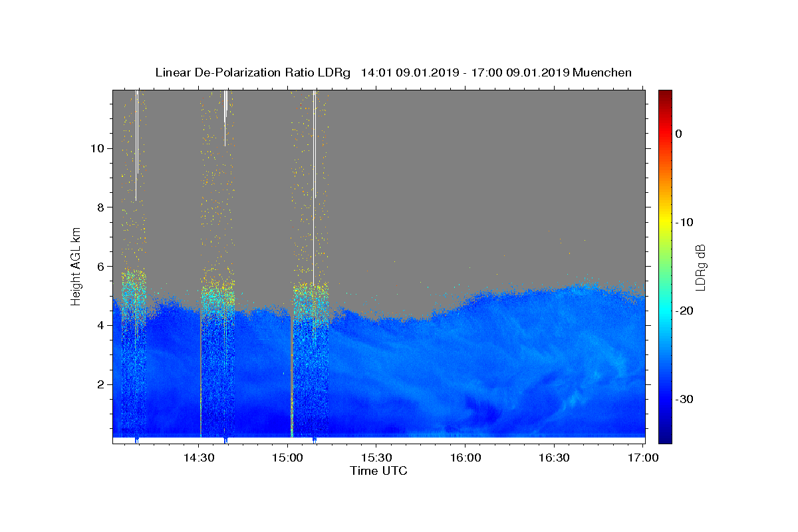Click the colorbar value -10

(685, 222)
